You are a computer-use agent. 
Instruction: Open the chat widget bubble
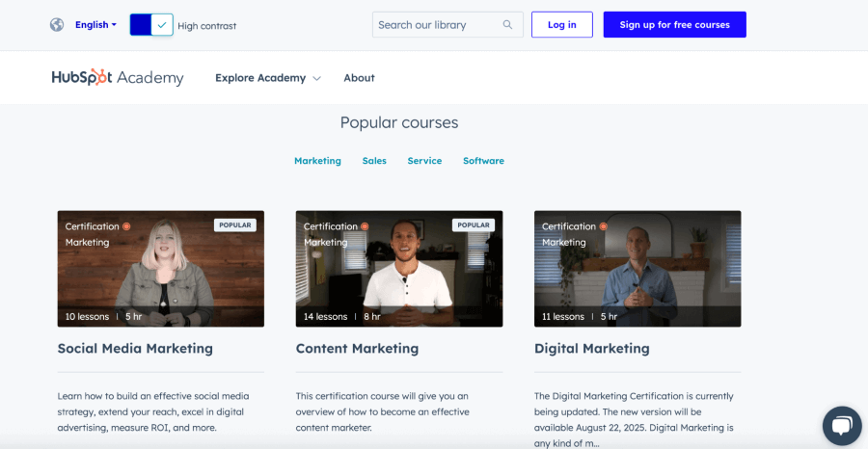(x=841, y=425)
